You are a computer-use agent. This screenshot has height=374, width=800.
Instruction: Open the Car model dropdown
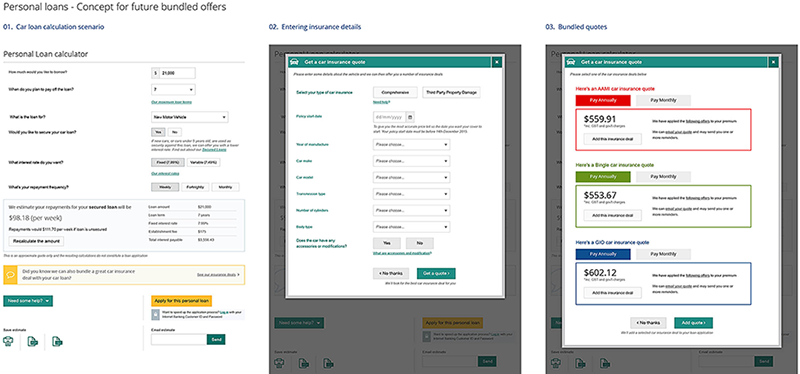coord(411,178)
